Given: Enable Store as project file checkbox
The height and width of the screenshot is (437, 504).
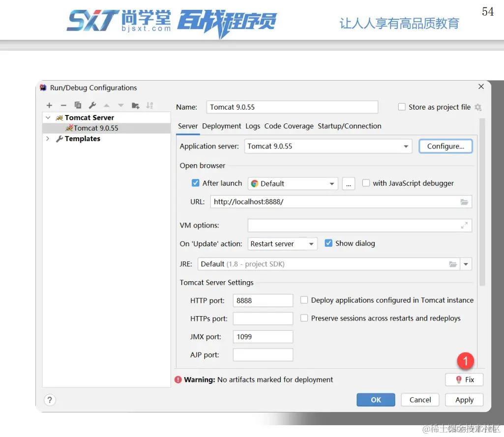Looking at the screenshot, I should click(x=402, y=107).
